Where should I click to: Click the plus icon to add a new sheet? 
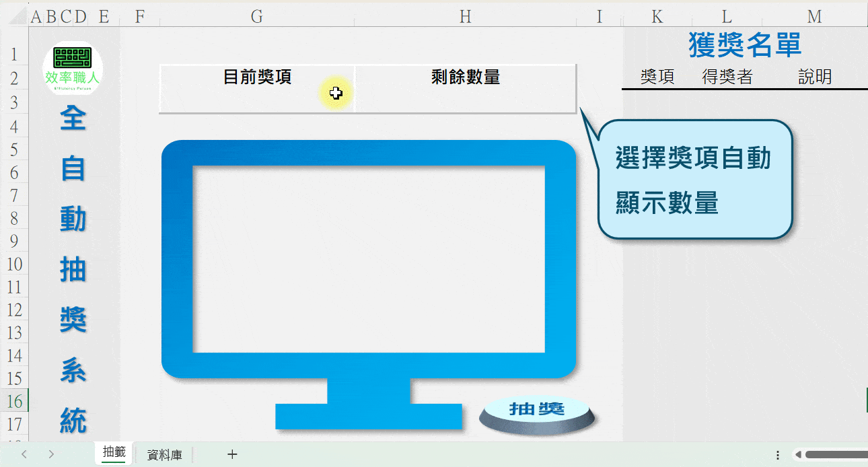pos(231,454)
